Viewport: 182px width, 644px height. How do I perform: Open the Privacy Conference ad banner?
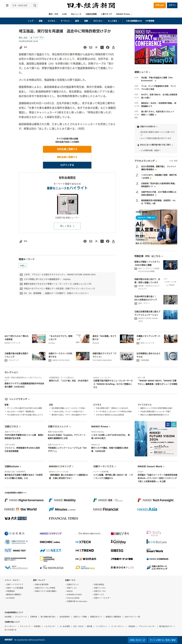tap(156, 47)
